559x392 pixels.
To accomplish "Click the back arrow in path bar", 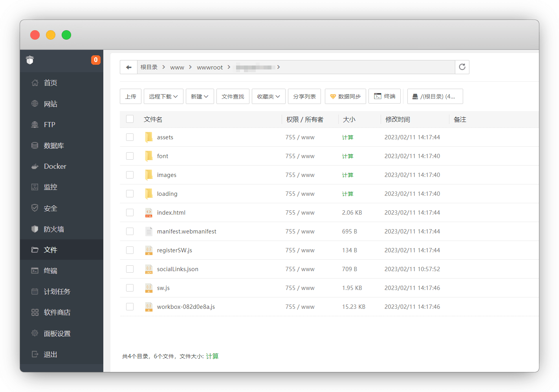I will click(x=128, y=67).
